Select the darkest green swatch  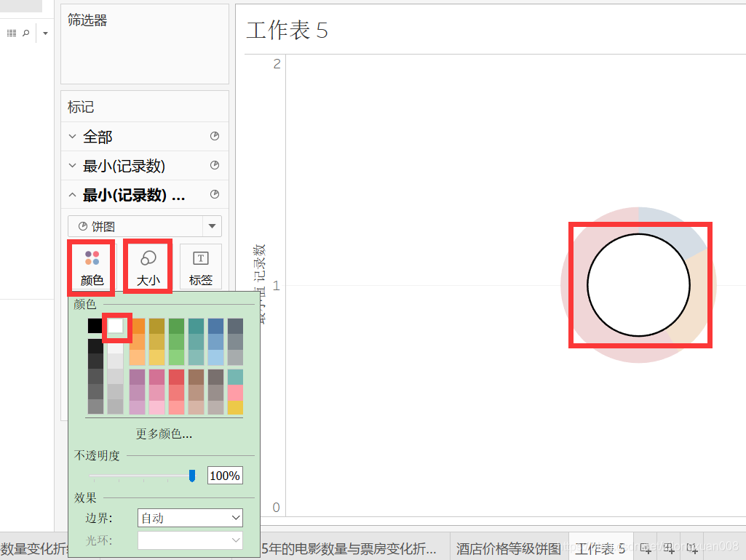(x=177, y=326)
